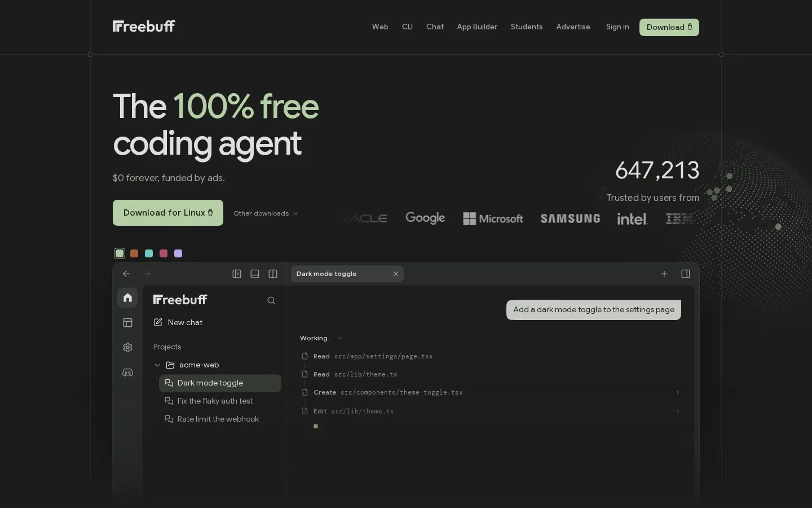Expand the Create theme-toggle.tsx row chevron
The height and width of the screenshot is (508, 812).
point(678,392)
